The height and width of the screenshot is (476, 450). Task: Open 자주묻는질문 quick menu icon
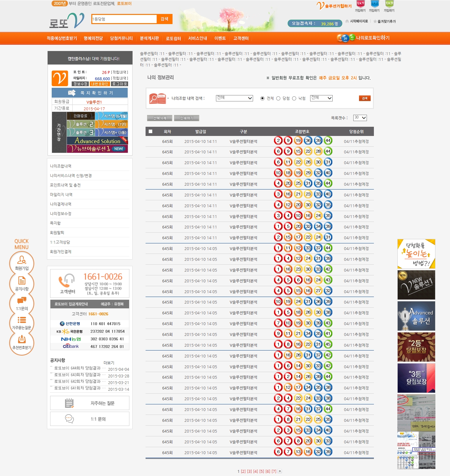(x=22, y=322)
